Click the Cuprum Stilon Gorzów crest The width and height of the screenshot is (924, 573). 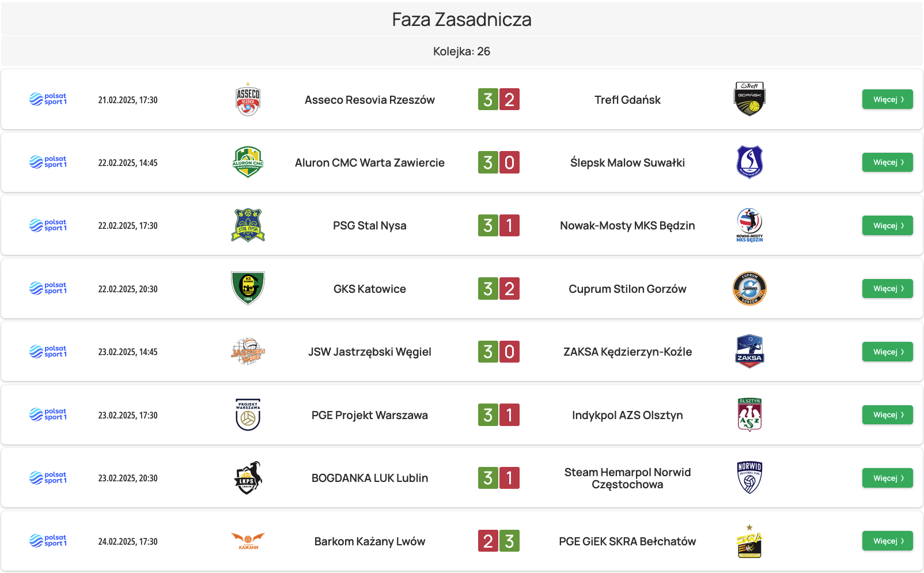click(x=749, y=288)
